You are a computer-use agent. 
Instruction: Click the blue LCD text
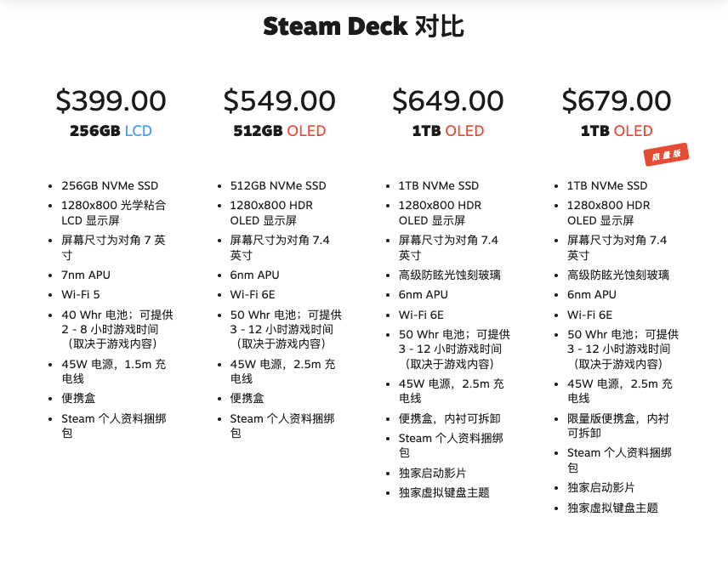139,131
